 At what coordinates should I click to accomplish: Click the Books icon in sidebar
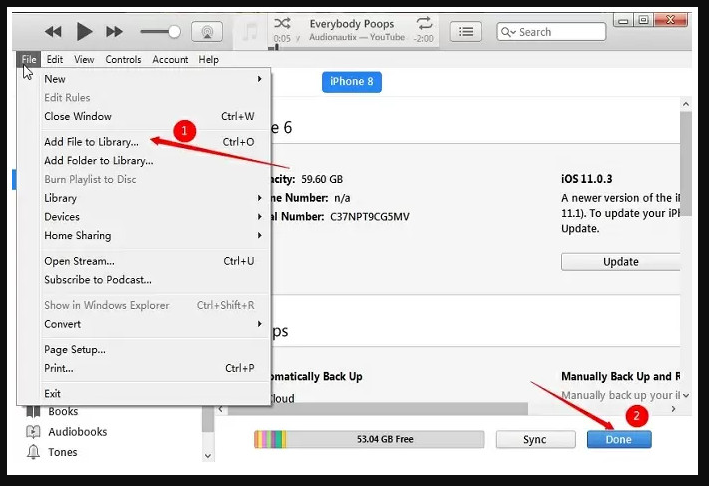pos(32,411)
